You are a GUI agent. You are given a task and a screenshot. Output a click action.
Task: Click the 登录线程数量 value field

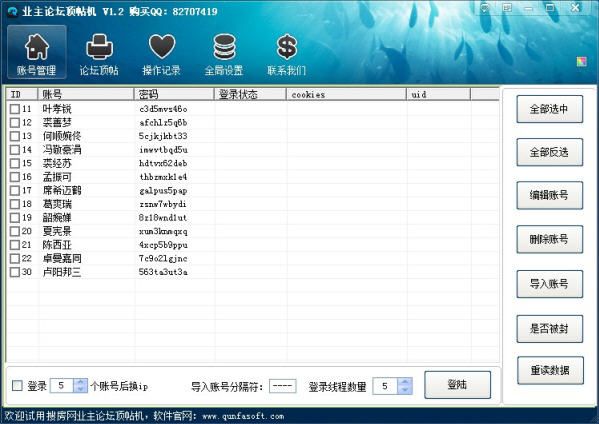[386, 386]
